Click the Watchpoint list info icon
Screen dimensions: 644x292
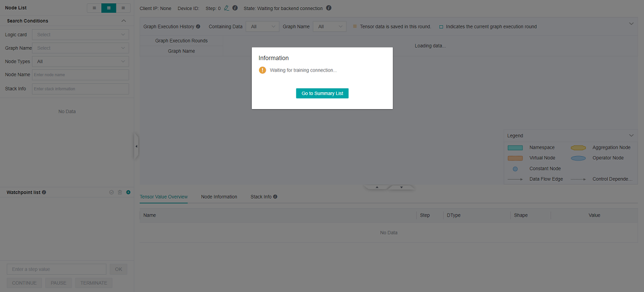[x=44, y=192]
